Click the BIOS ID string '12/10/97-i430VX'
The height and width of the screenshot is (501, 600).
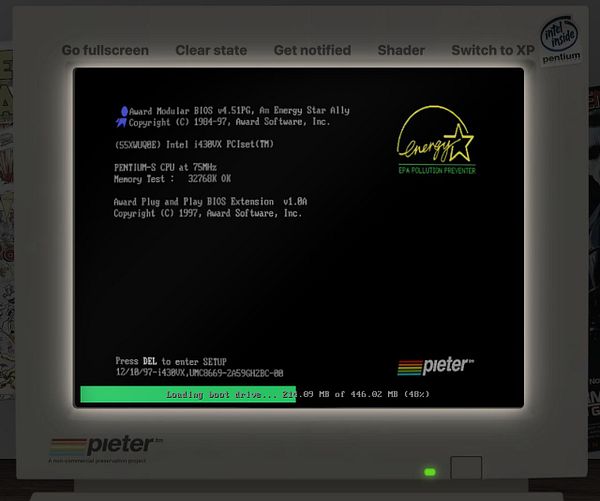click(x=199, y=373)
